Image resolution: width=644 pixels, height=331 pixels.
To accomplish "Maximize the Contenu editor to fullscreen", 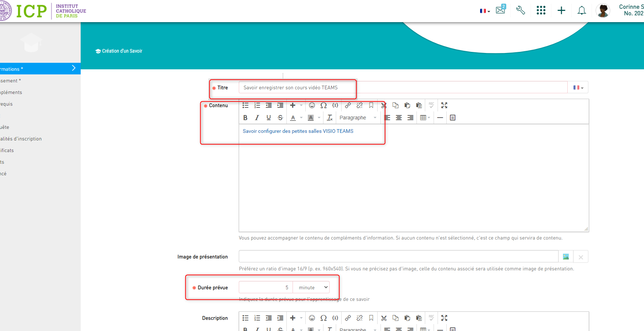I will (x=444, y=105).
